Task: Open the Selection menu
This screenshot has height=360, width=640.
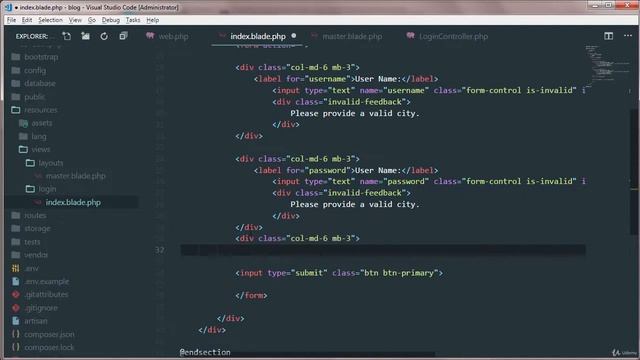Action: click(50, 20)
